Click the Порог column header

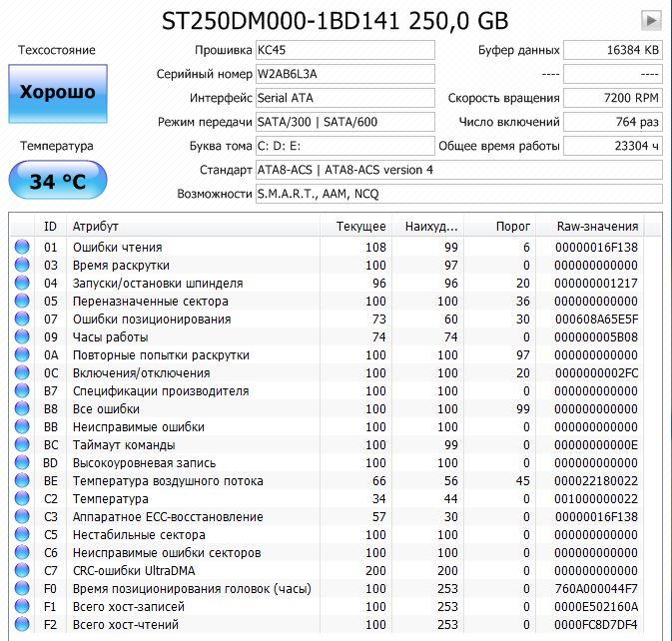click(x=499, y=226)
